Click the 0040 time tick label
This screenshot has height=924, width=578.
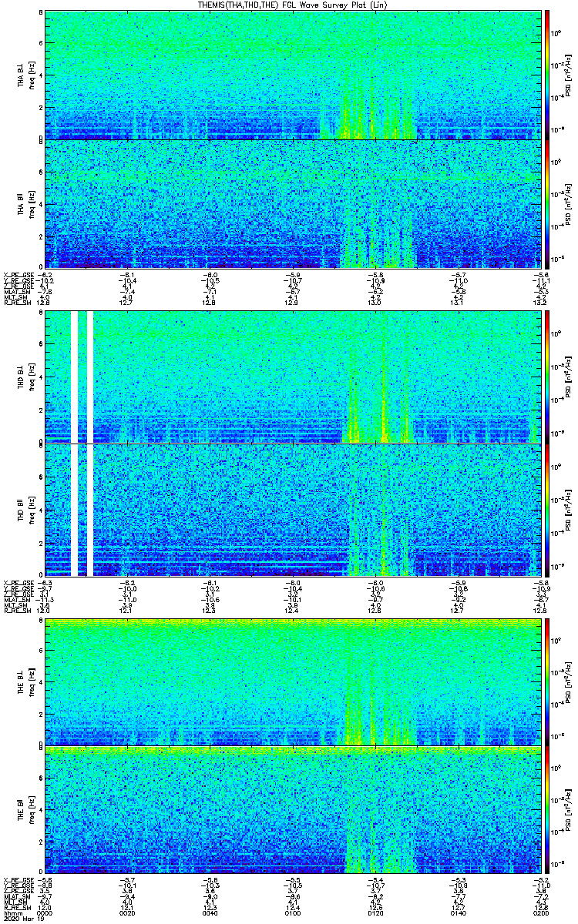210,913
